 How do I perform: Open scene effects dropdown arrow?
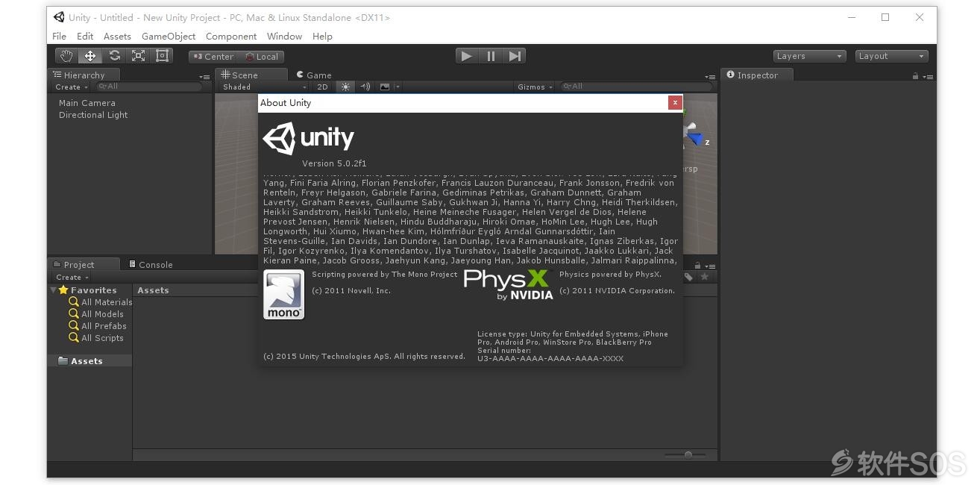398,87
